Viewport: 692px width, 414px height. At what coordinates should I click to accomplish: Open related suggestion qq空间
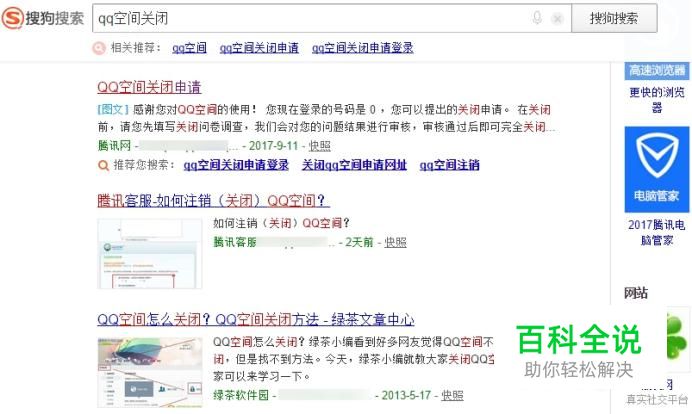click(189, 48)
